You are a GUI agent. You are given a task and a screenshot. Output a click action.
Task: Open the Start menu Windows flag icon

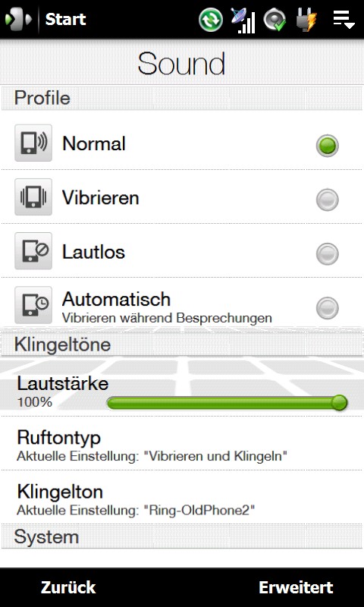[x=17, y=19]
